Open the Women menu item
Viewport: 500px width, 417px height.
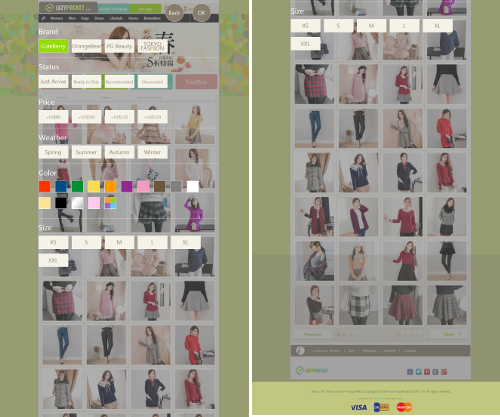click(x=57, y=18)
